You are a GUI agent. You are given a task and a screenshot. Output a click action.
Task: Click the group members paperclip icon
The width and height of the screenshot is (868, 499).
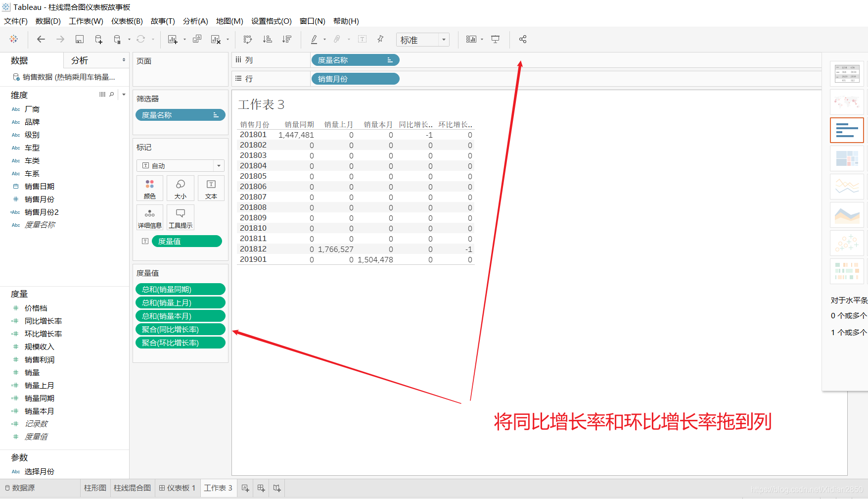click(x=337, y=39)
